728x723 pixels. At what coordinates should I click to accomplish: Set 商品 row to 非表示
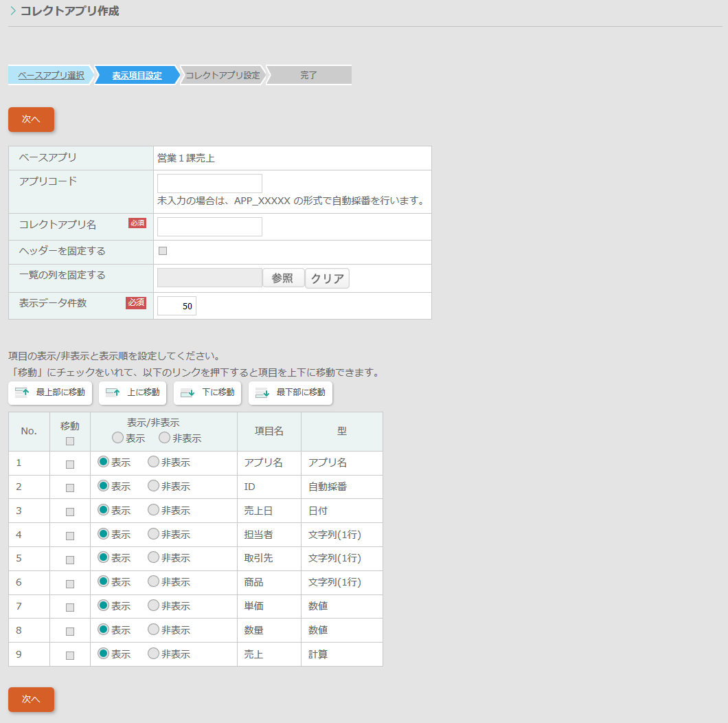coord(153,581)
